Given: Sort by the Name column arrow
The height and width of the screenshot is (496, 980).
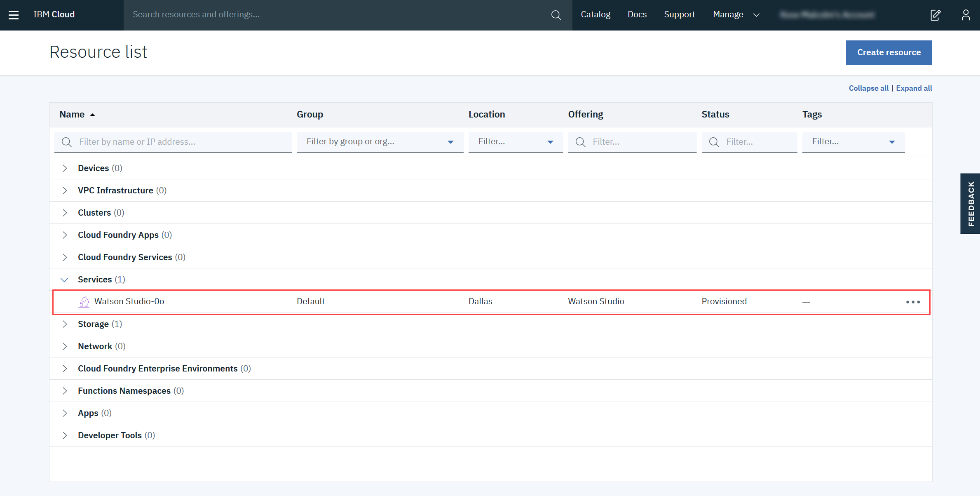Looking at the screenshot, I should click(93, 115).
